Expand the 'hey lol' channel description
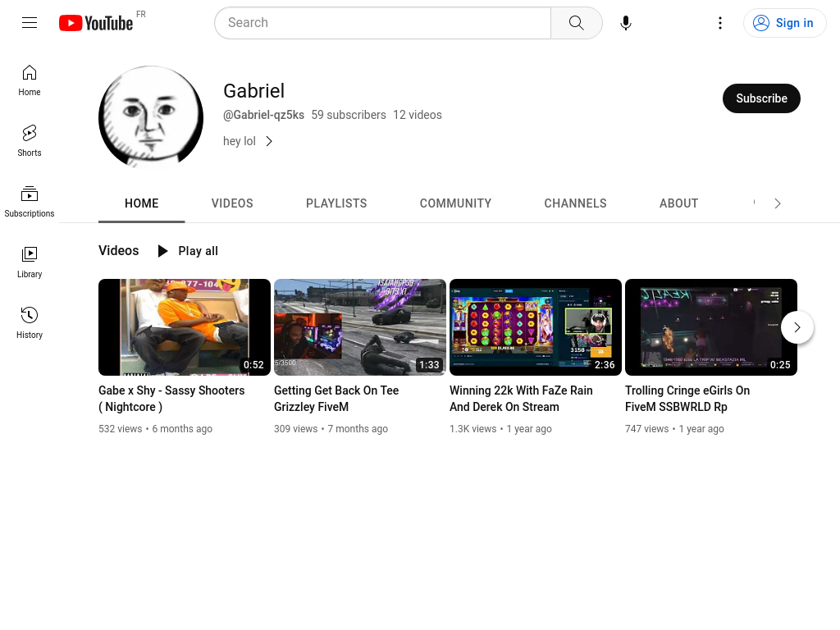The width and height of the screenshot is (840, 630). tap(248, 141)
